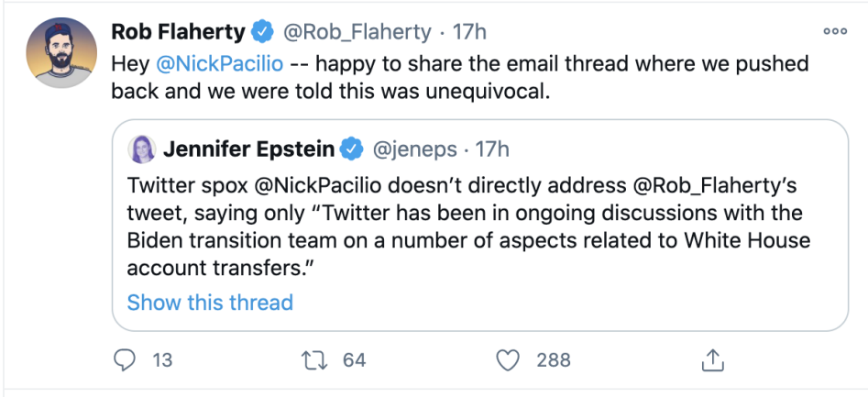
Task: Click the 17h timestamp on main tweet
Action: 469,32
